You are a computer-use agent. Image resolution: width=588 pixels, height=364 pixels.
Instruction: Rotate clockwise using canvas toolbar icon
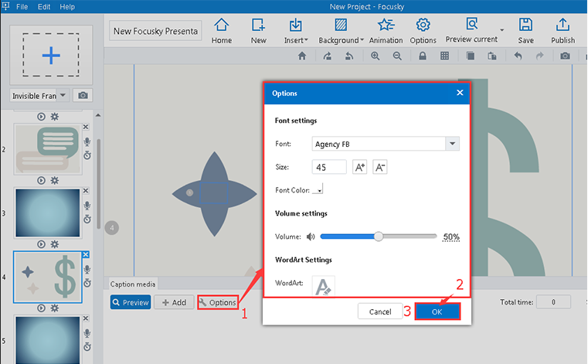(328, 56)
